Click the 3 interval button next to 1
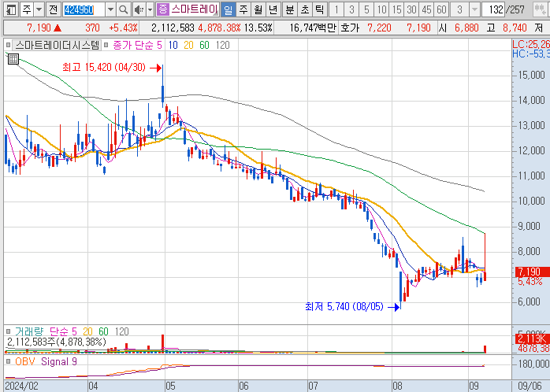 [x=351, y=9]
